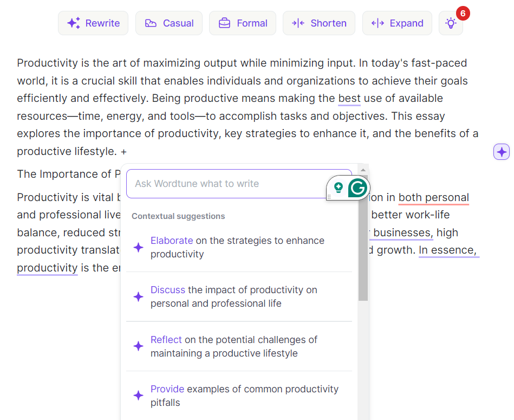Choose Elaborate on the strategies suggestion
514x420 pixels.
coord(237,247)
